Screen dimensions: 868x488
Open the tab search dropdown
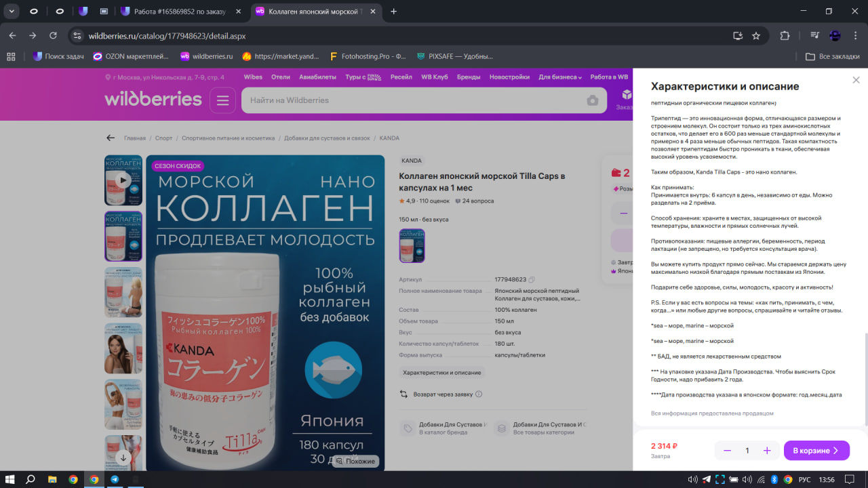[x=12, y=11]
